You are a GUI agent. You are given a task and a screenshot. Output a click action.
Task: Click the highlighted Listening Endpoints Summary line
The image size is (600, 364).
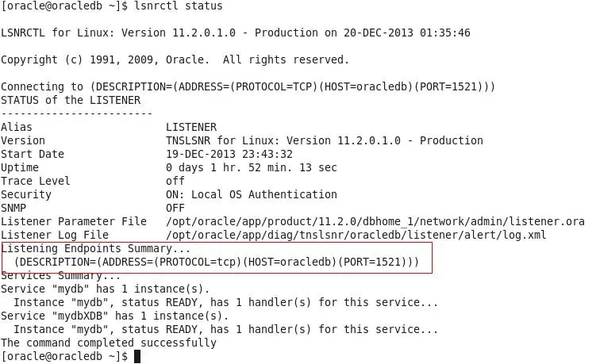click(96, 248)
